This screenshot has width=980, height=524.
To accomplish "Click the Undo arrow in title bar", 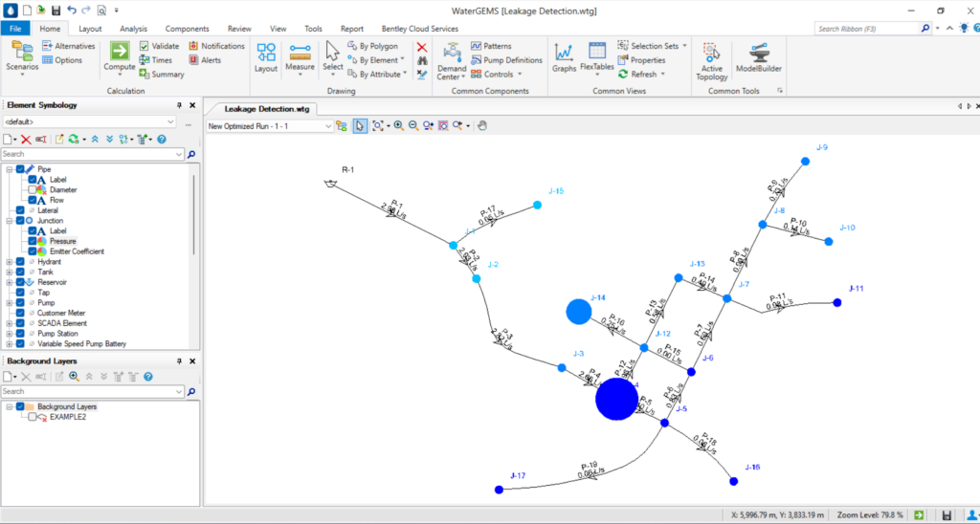I will coord(71,11).
